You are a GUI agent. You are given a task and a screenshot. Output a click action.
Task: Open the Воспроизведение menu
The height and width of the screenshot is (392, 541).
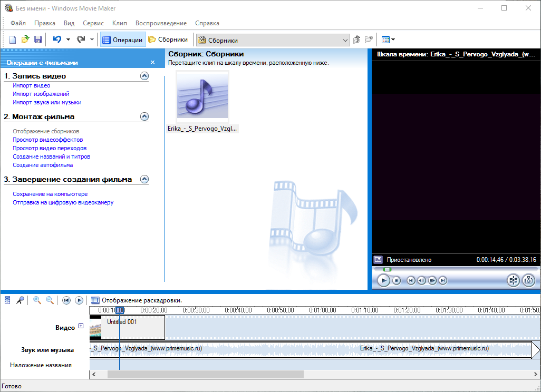[161, 23]
